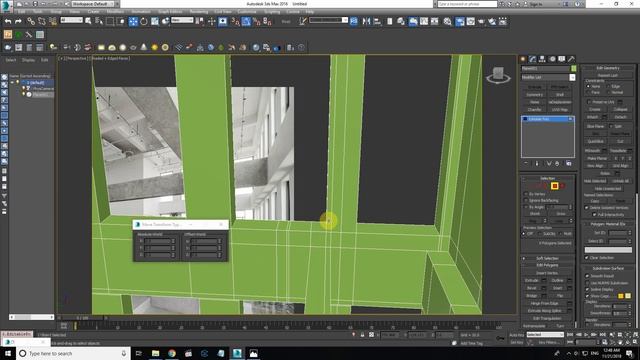Collapse Subdivision Surface rollout
The image size is (640, 360).
tap(608, 269)
